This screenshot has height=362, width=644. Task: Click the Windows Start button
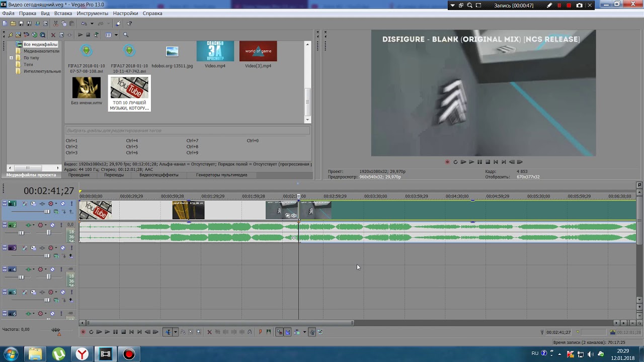click(x=11, y=354)
